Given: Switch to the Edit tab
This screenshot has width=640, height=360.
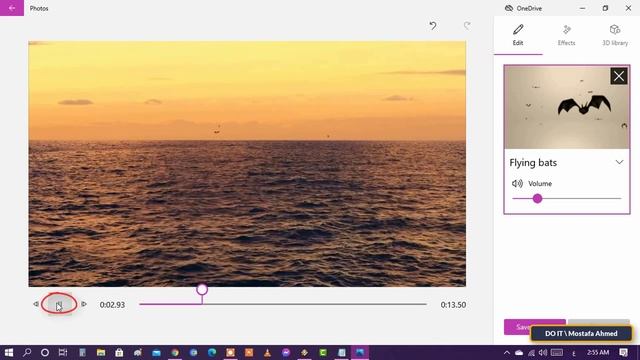Looking at the screenshot, I should tap(518, 35).
